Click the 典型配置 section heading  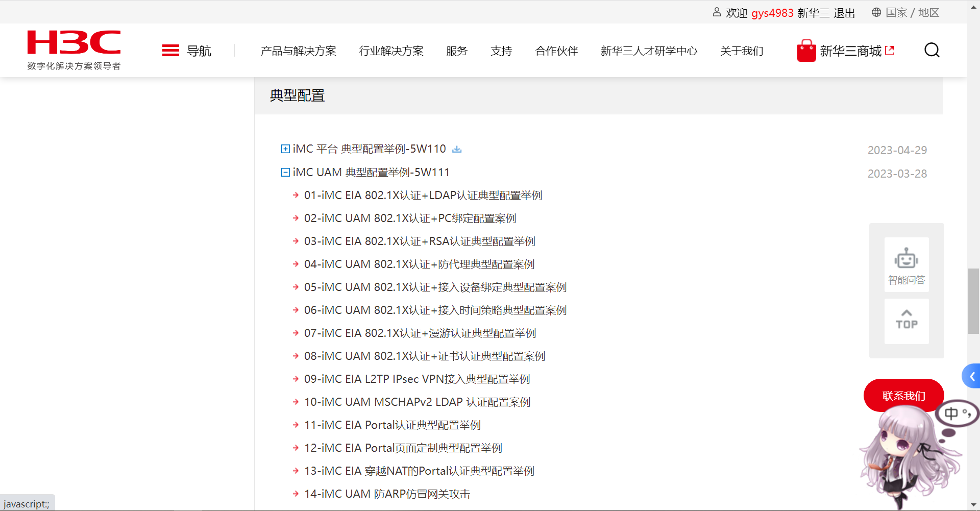coord(298,95)
